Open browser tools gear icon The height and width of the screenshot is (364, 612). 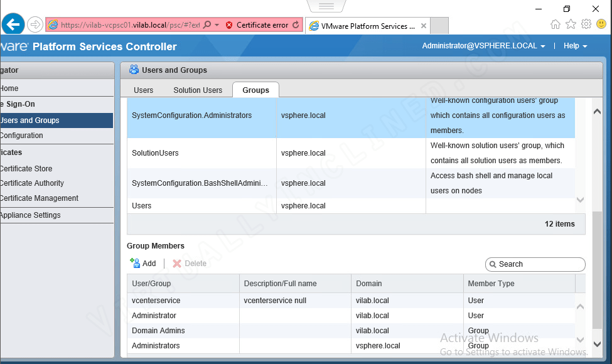tap(586, 24)
